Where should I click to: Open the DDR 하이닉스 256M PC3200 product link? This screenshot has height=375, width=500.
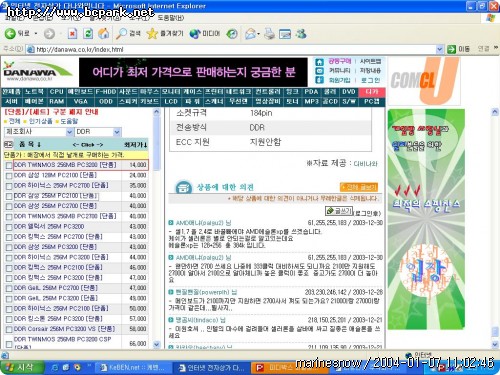click(61, 258)
